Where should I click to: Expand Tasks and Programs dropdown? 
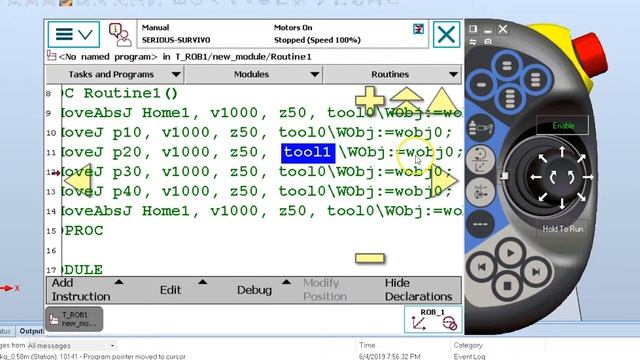[115, 75]
